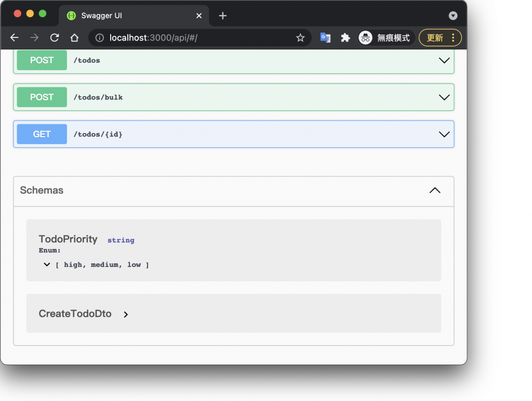Click the incognito mode profile icon
The image size is (532, 401).
point(366,37)
